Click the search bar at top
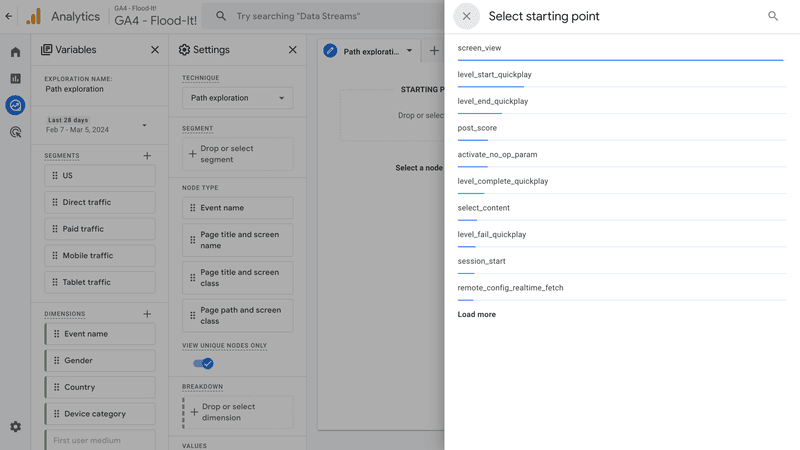The width and height of the screenshot is (800, 450). click(x=330, y=16)
